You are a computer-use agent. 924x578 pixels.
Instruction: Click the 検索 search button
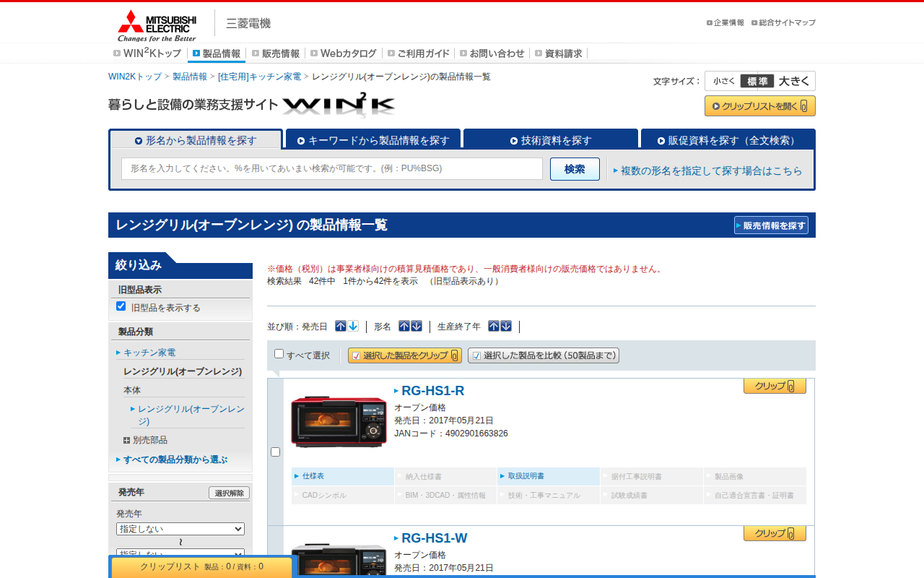[x=575, y=169]
